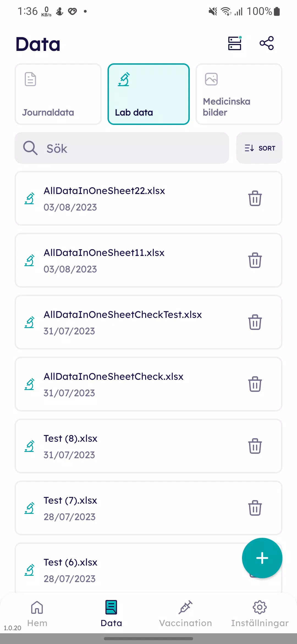Screen dimensions: 297x644
Task: Remove AllDataInOneSheetCheckTest.xlsx via trash icon
Action: pyautogui.click(x=255, y=322)
